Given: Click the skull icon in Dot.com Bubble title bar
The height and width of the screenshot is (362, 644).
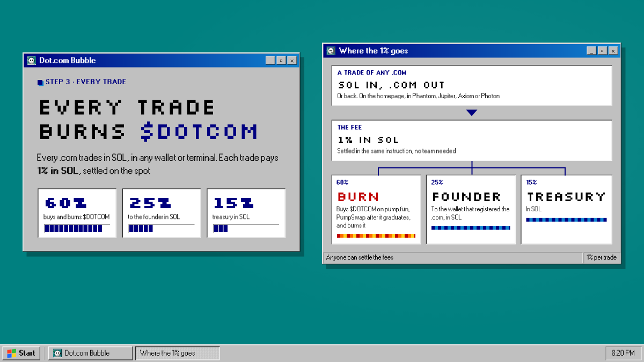Looking at the screenshot, I should (31, 61).
